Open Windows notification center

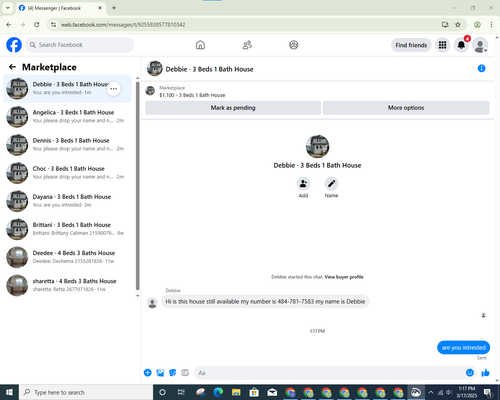tap(488, 392)
